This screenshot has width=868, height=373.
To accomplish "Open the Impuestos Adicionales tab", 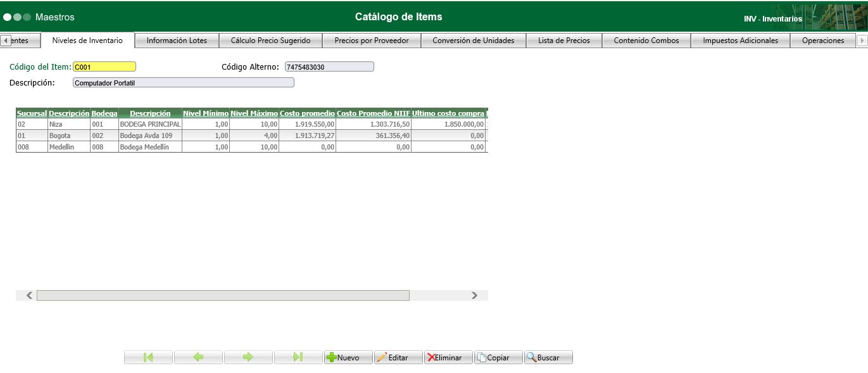I will [739, 40].
